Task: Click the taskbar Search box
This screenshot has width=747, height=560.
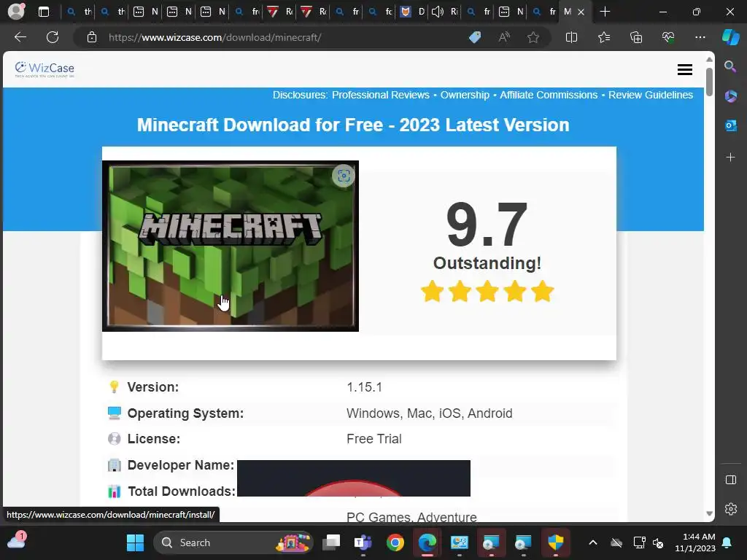Action: 233,542
